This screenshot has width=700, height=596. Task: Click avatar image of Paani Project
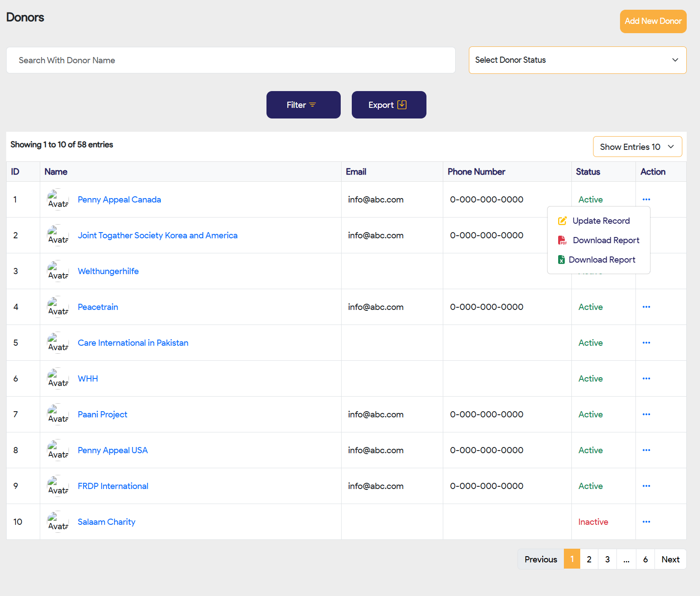(x=58, y=414)
